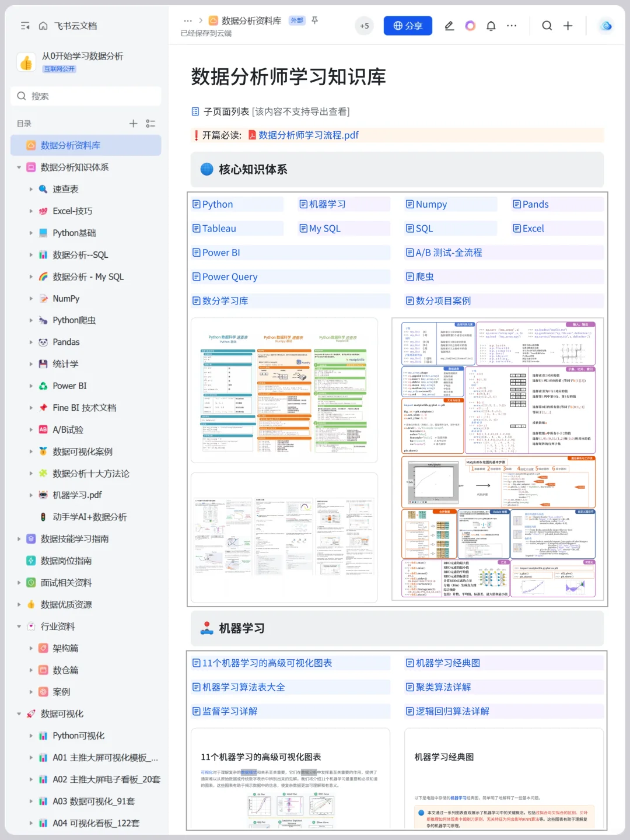Open the 聚类算法详解 link
The image size is (630, 840).
coord(443,687)
